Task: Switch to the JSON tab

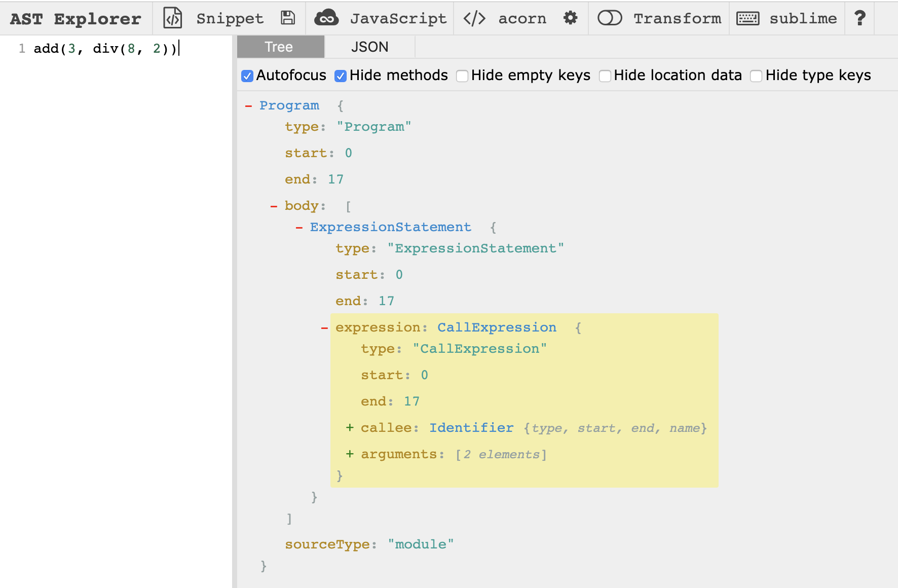Action: click(x=369, y=47)
